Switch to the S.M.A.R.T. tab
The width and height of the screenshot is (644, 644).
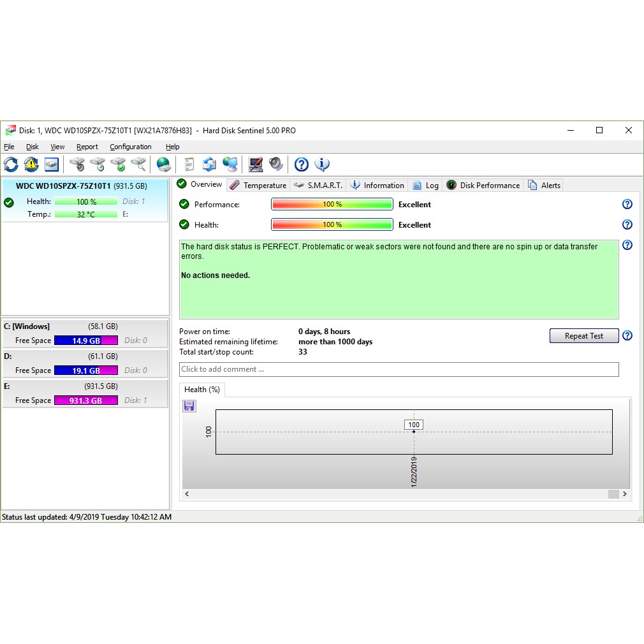(318, 186)
